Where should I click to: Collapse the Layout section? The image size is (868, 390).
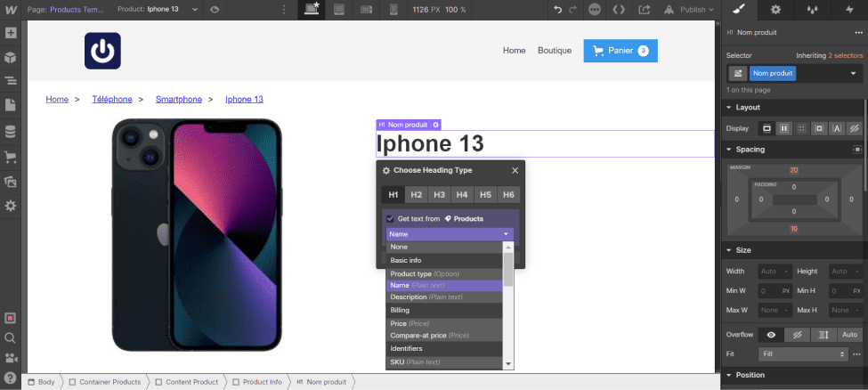click(747, 108)
